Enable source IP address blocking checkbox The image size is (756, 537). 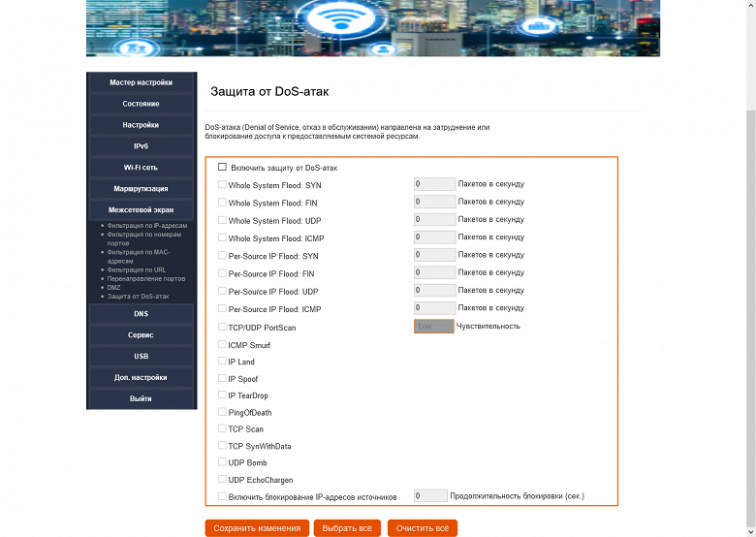click(x=222, y=495)
